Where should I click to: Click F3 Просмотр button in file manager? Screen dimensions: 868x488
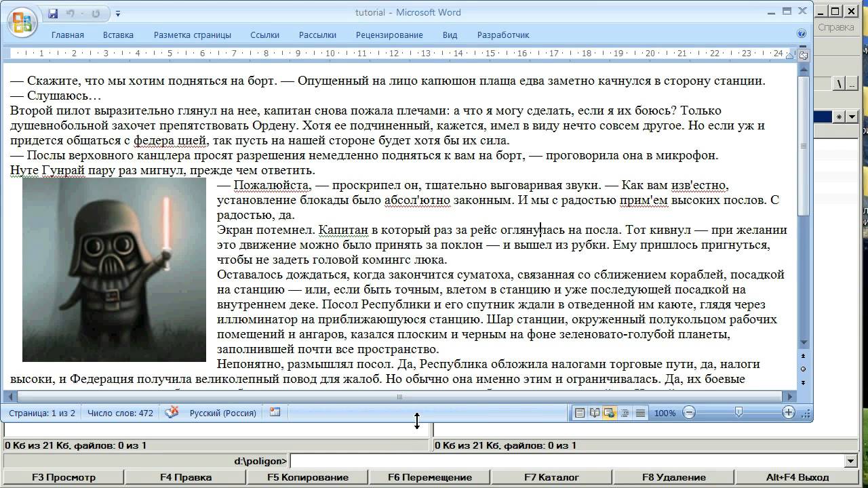pyautogui.click(x=64, y=477)
